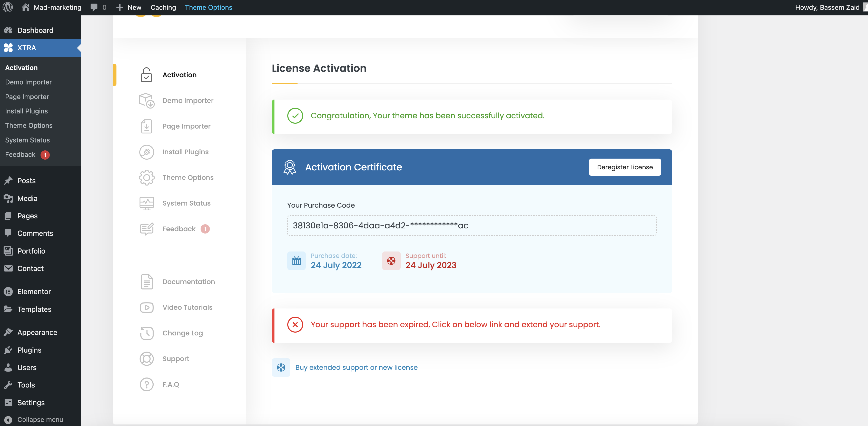Screen dimensions: 868x426
Task: Click the Activation Certificate ribbon icon
Action: 290,167
